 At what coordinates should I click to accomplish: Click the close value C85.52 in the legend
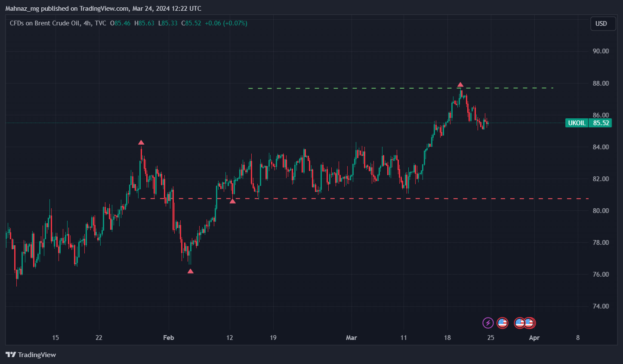(191, 23)
